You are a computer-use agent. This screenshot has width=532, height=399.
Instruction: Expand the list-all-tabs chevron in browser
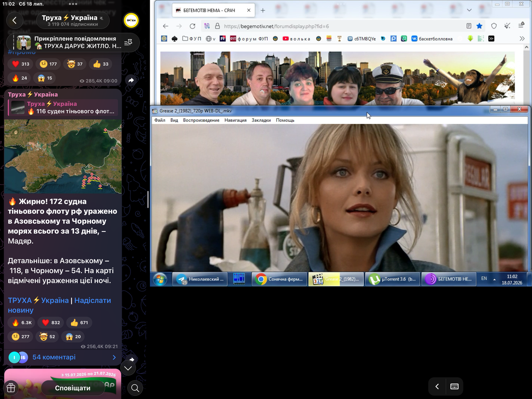(469, 10)
